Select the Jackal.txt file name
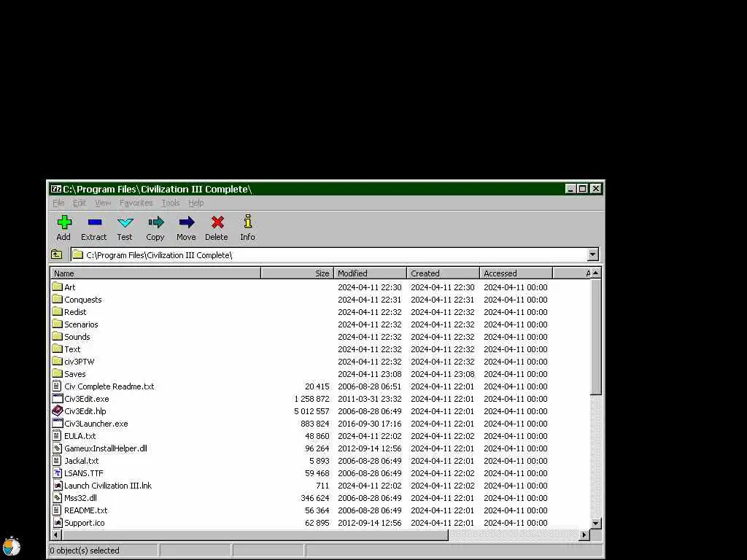The image size is (747, 560). (x=82, y=461)
